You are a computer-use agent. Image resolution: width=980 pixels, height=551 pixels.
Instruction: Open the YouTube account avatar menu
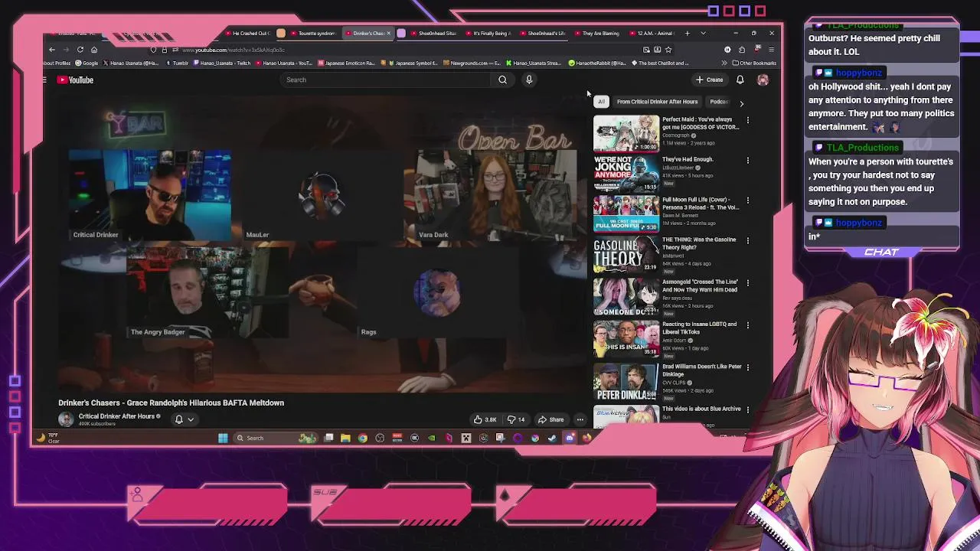pos(763,80)
